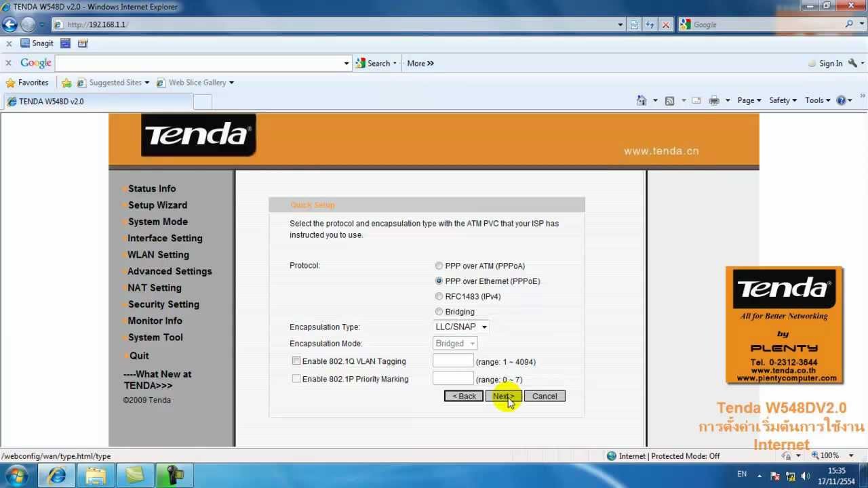Viewport: 868px width, 488px height.
Task: Click the RSS feeds icon
Action: point(669,100)
